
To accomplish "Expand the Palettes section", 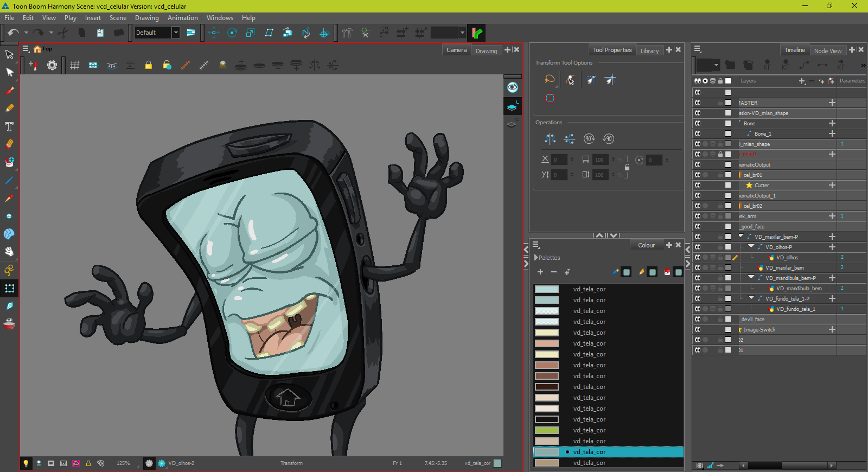I will click(x=537, y=258).
